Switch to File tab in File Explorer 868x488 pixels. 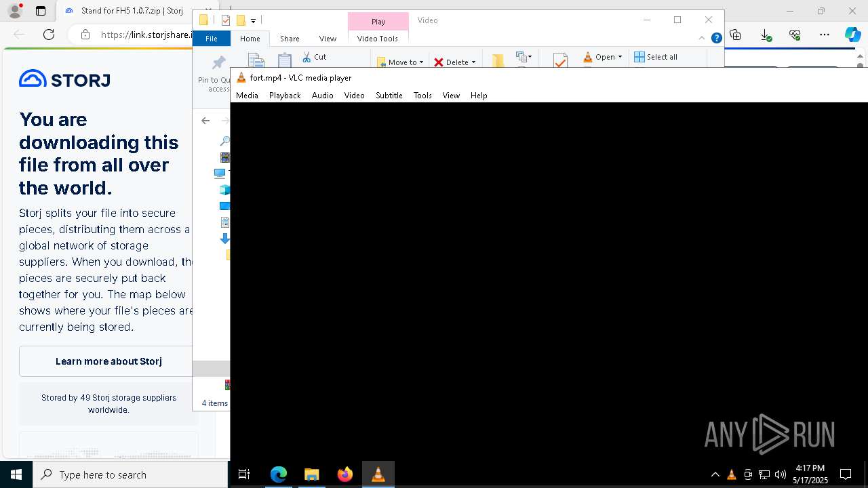[x=212, y=39]
